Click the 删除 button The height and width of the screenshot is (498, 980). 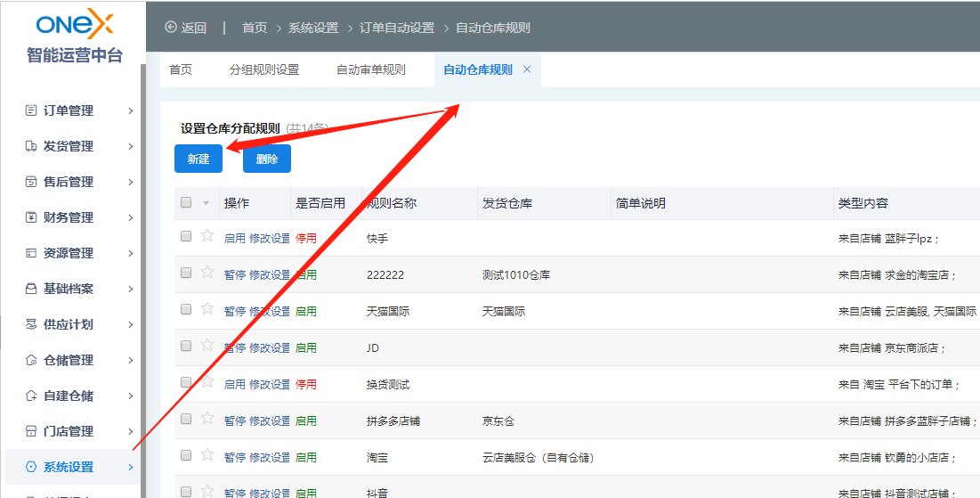[x=267, y=159]
